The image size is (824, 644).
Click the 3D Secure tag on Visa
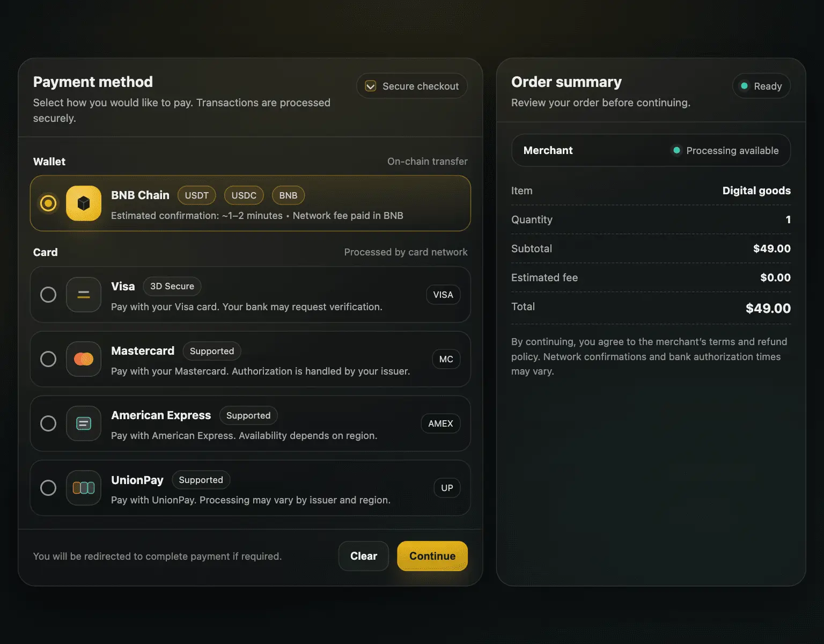(172, 287)
